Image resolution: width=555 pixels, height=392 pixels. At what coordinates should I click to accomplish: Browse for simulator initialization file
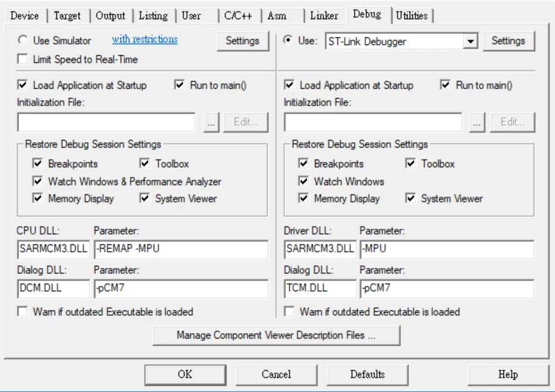[211, 123]
